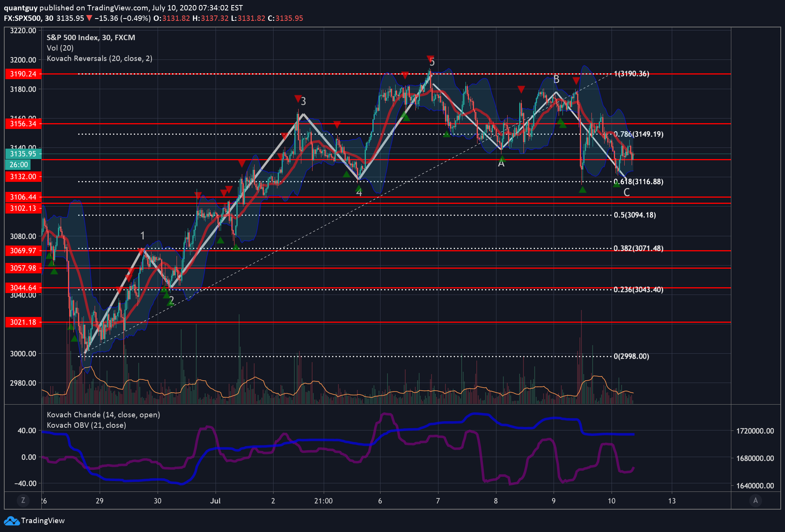Toggle the A auto-scale button
Screen dimensions: 785x532
click(755, 500)
